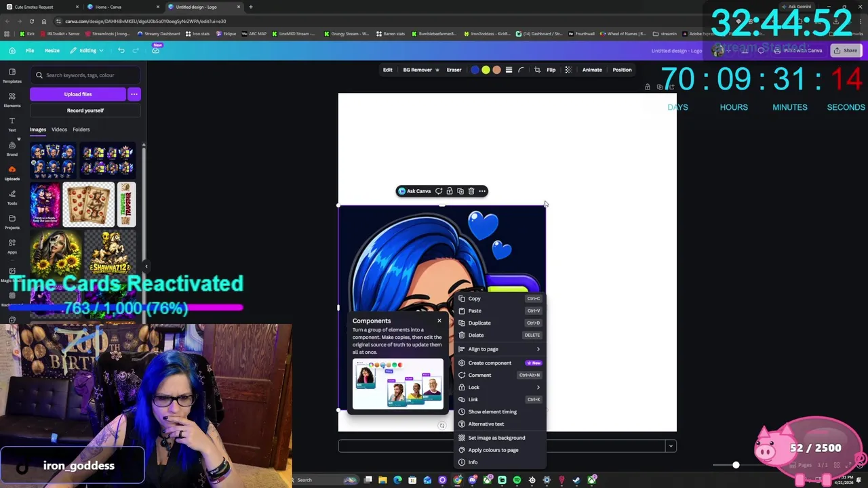Open the transparency checkerboard control
Image resolution: width=868 pixels, height=488 pixels.
click(x=568, y=70)
